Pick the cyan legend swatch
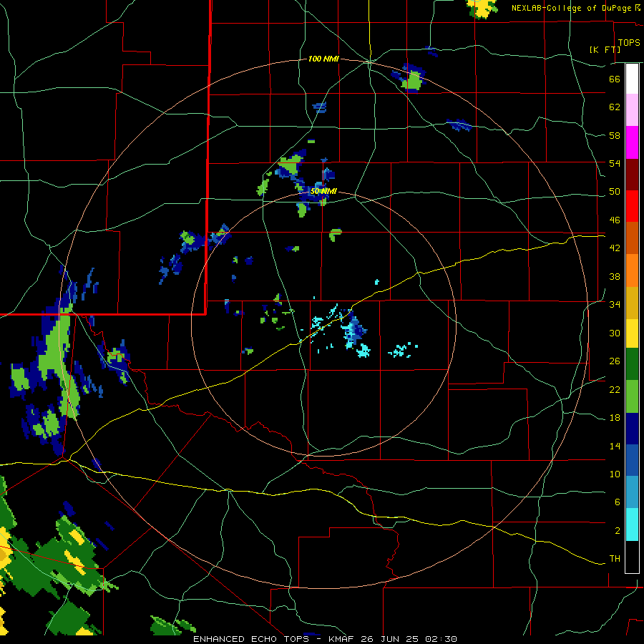This screenshot has height=644, width=644. [x=632, y=525]
